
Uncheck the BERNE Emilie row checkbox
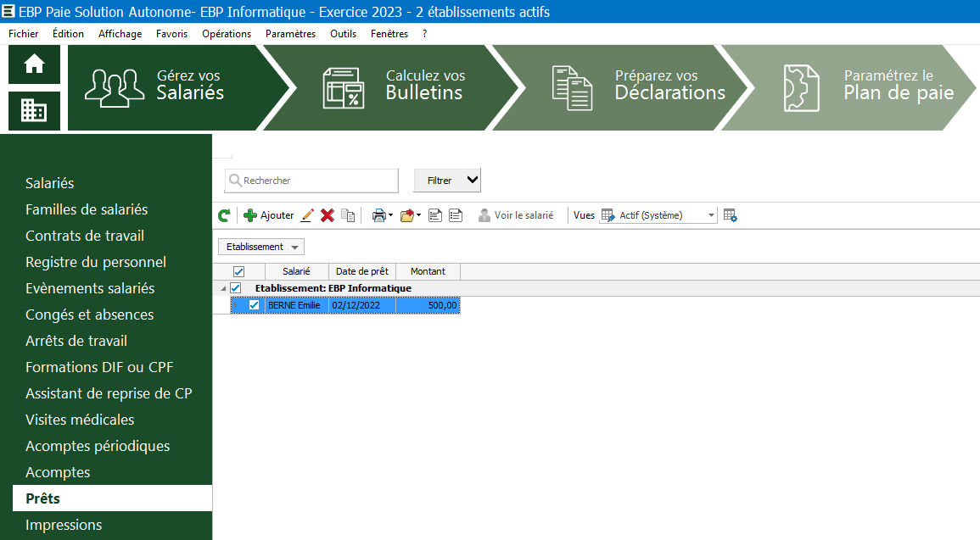pyautogui.click(x=254, y=305)
